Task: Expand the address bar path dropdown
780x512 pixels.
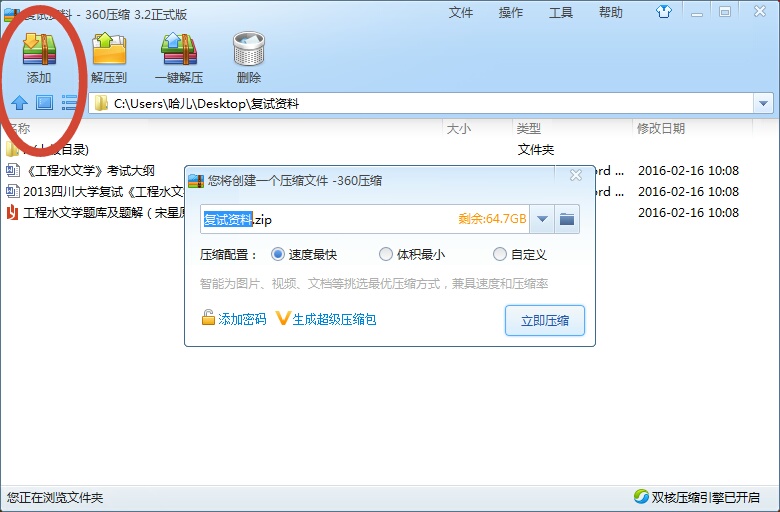Action: click(x=763, y=103)
